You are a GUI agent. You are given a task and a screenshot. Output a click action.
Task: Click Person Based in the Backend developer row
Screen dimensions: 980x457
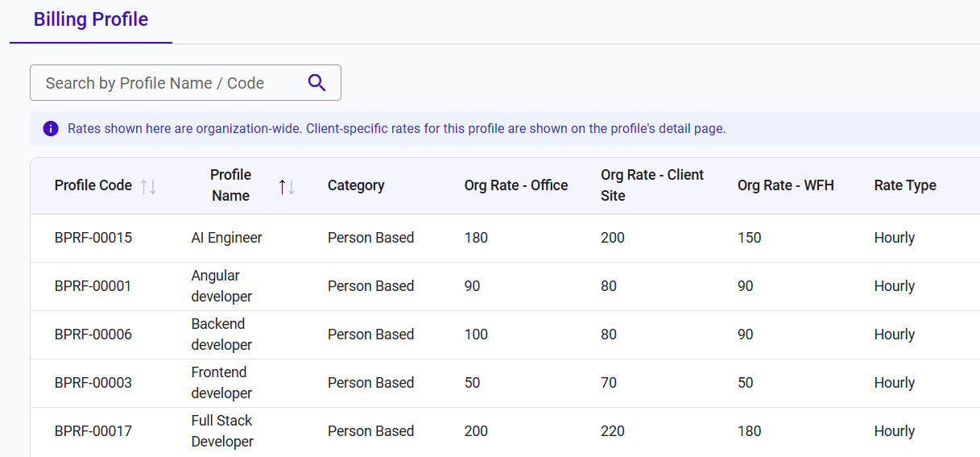(x=371, y=334)
